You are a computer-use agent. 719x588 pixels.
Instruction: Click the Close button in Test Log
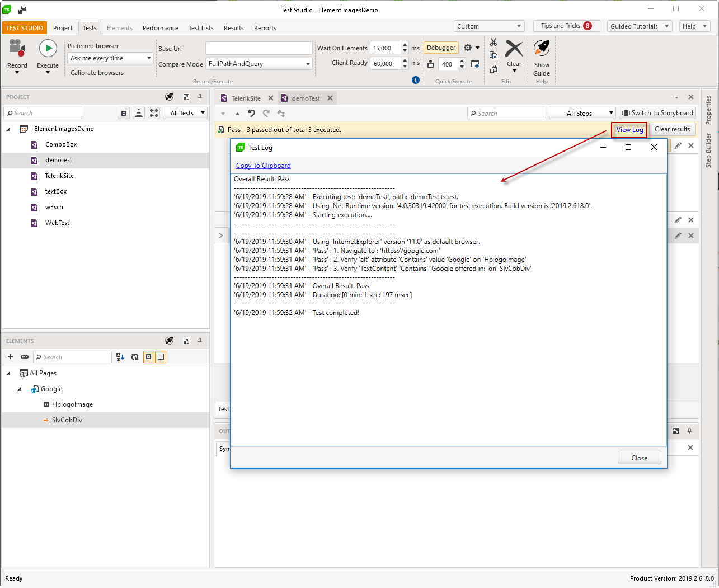(x=639, y=458)
